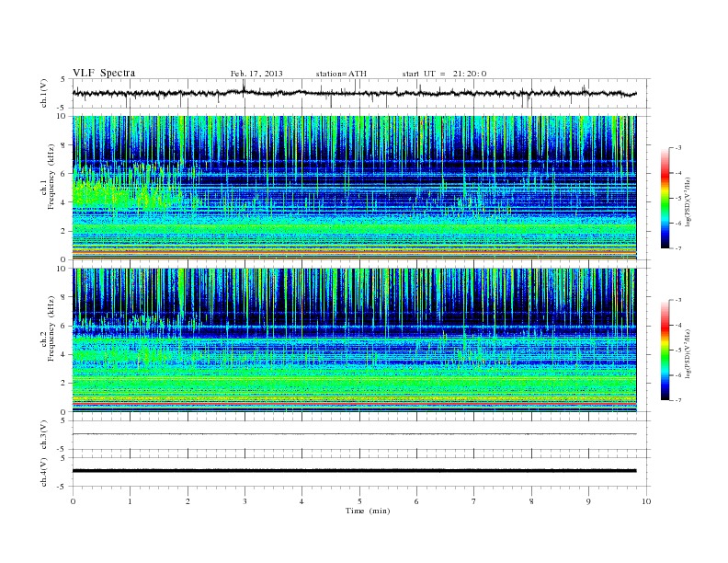Click the time axis tick label "9"
This screenshot has width=728, height=563.
point(588,501)
